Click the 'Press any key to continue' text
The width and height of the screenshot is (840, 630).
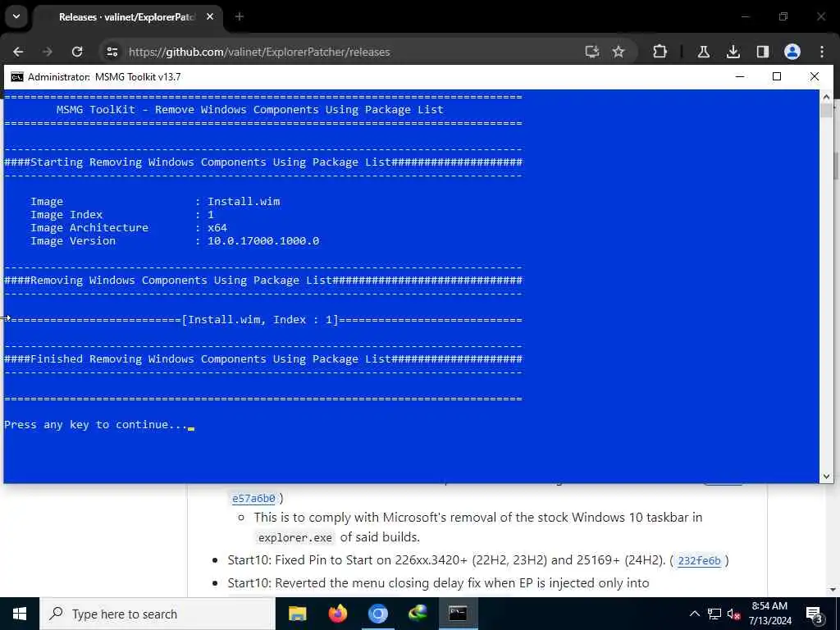pos(95,425)
